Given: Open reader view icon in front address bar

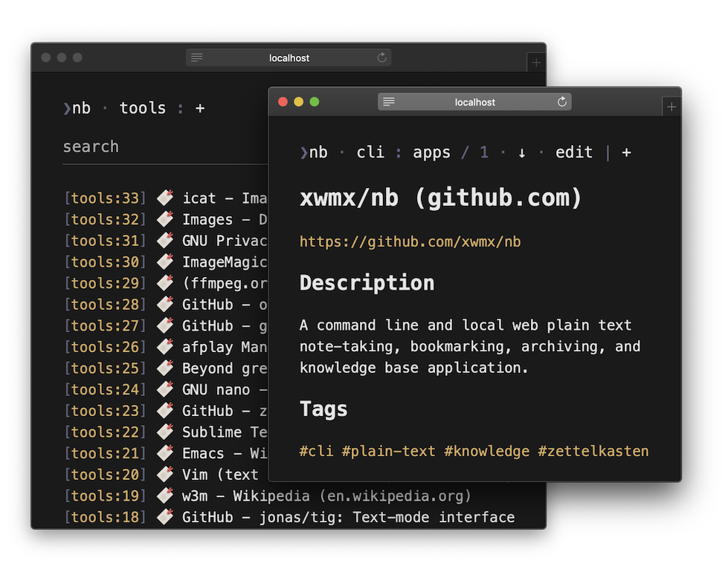Looking at the screenshot, I should pos(389,102).
